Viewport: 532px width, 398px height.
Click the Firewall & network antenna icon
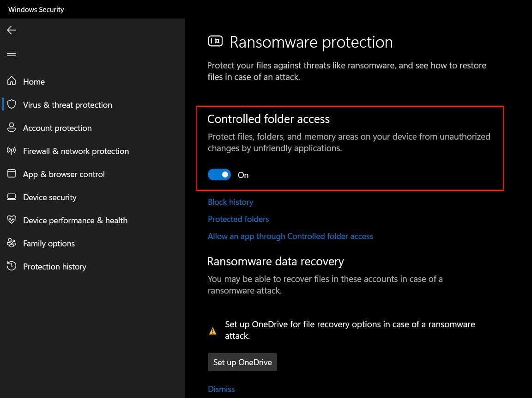pyautogui.click(x=12, y=151)
